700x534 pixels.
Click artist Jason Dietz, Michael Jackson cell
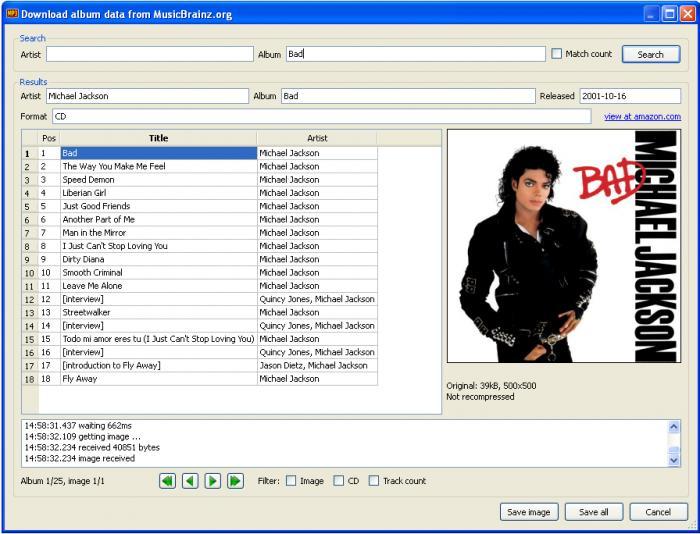[317, 366]
